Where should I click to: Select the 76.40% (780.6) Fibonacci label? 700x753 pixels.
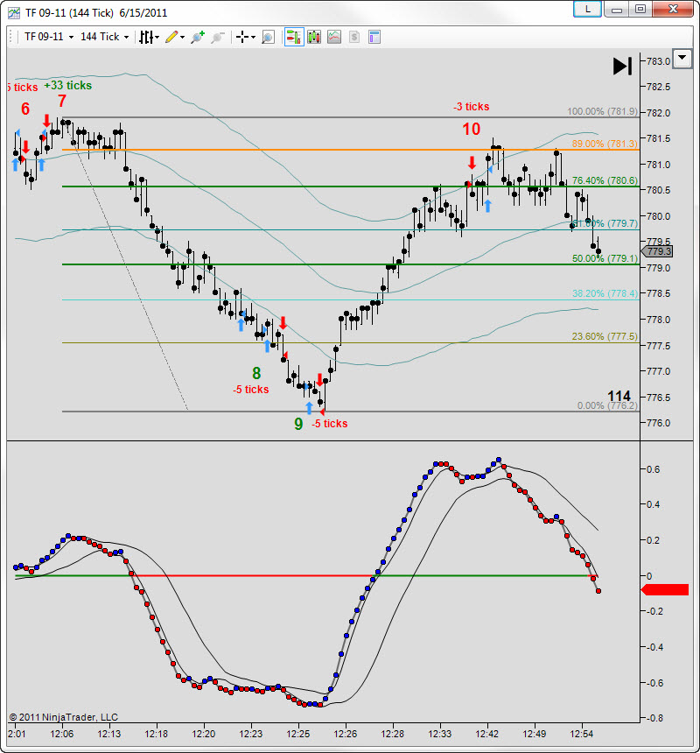tap(605, 180)
